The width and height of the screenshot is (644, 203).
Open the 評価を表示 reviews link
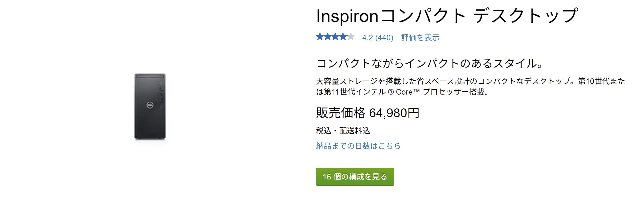tap(420, 37)
